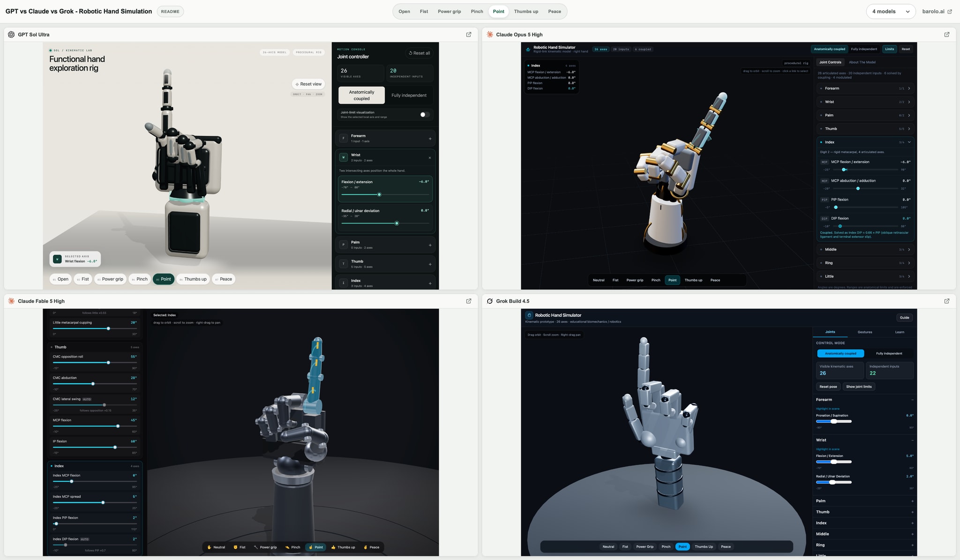Open the barolo.ai link
960x560 pixels.
point(937,11)
